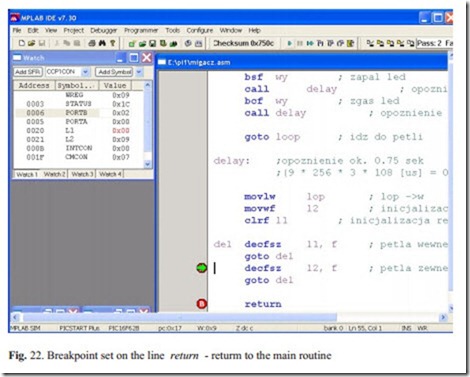Save file using the floppy disk icon
This screenshot has width=470, height=377.
pos(42,43)
